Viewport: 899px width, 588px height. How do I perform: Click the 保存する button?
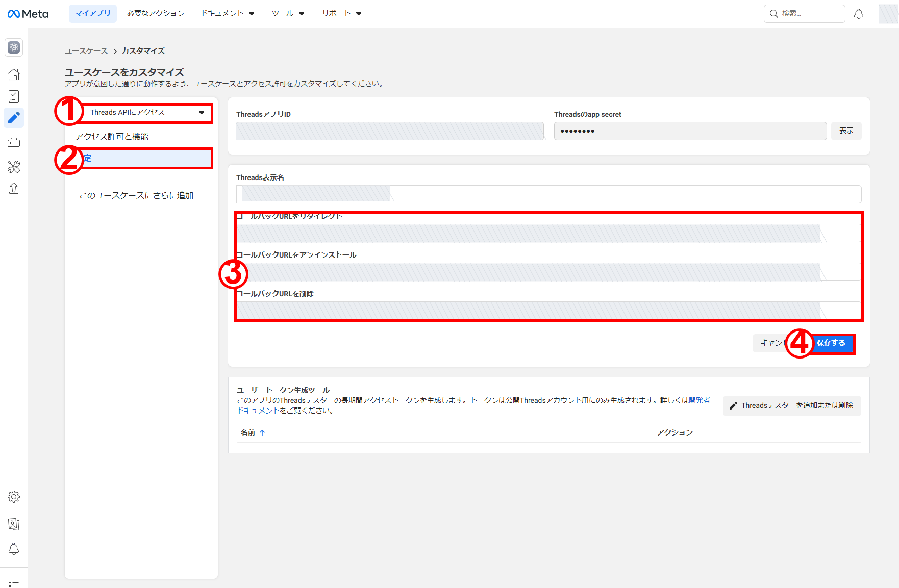831,343
